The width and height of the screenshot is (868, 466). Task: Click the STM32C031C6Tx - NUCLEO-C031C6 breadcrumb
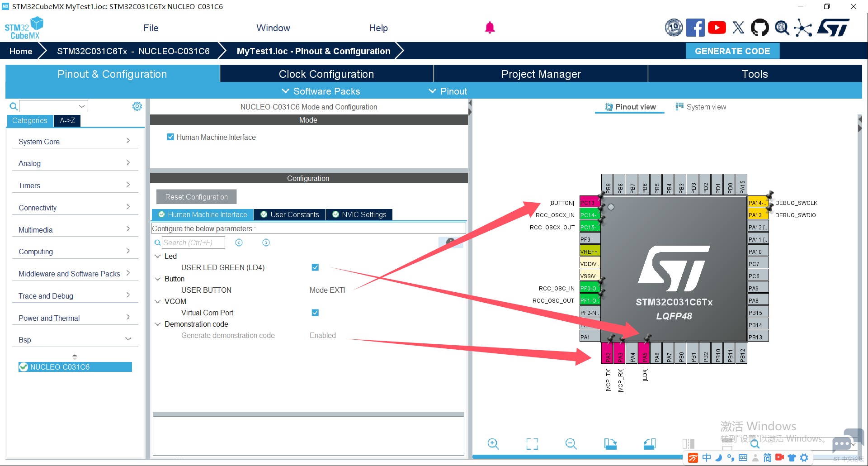[133, 51]
